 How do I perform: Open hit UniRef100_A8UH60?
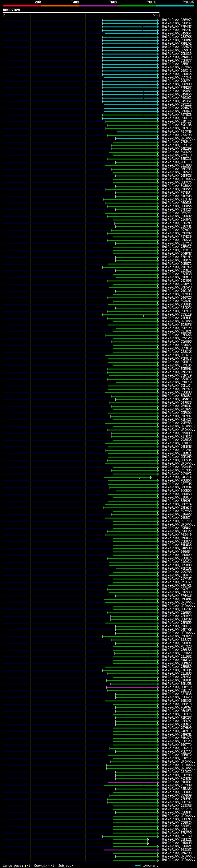tap(177, 481)
